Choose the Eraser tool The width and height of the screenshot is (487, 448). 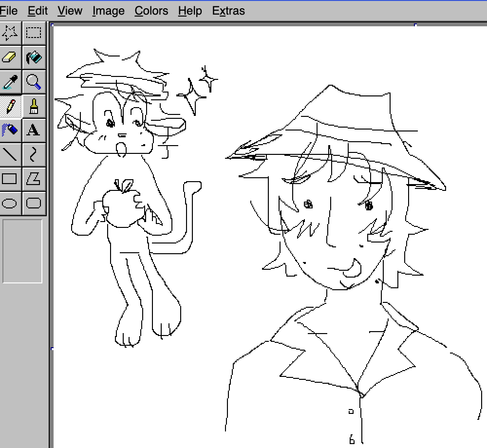(10, 57)
